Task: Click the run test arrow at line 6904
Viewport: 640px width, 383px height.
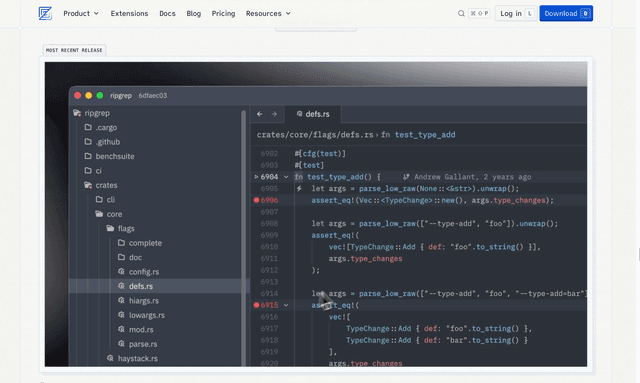Action: (256, 177)
